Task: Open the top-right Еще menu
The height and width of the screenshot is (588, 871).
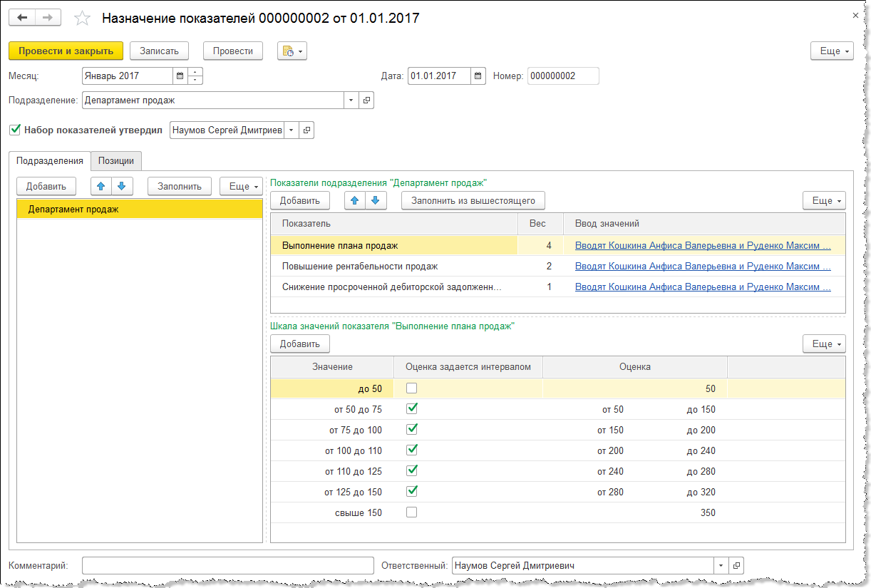Action: pos(831,51)
